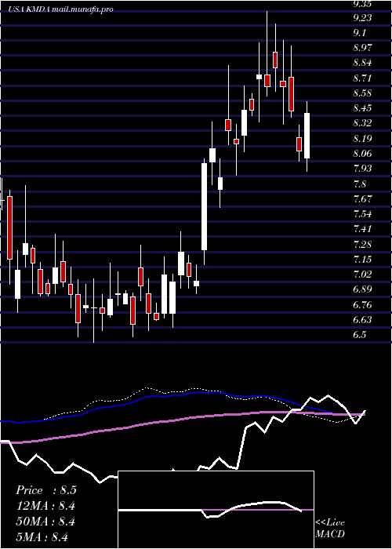The image size is (392, 549).
Task: Click the Price : 8.5 readout
Action: coord(45,490)
